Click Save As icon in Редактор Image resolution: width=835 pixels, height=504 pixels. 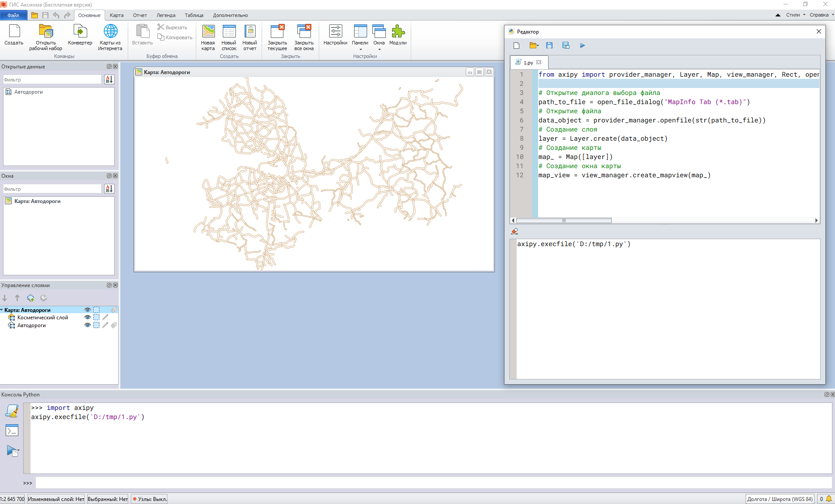[x=566, y=45]
